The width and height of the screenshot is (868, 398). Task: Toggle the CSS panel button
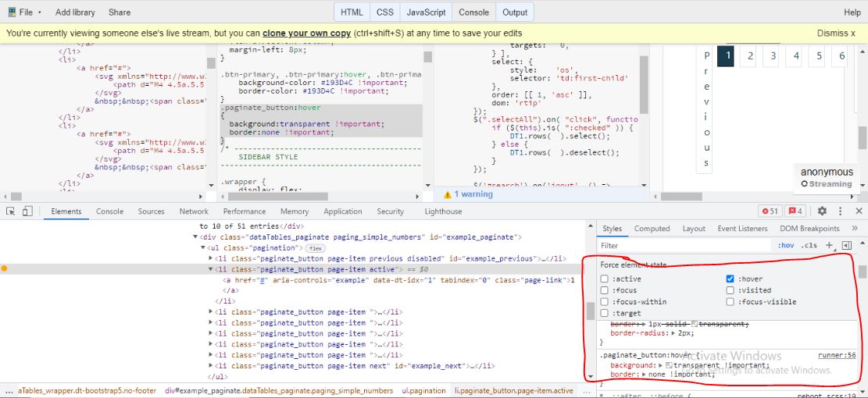click(385, 12)
